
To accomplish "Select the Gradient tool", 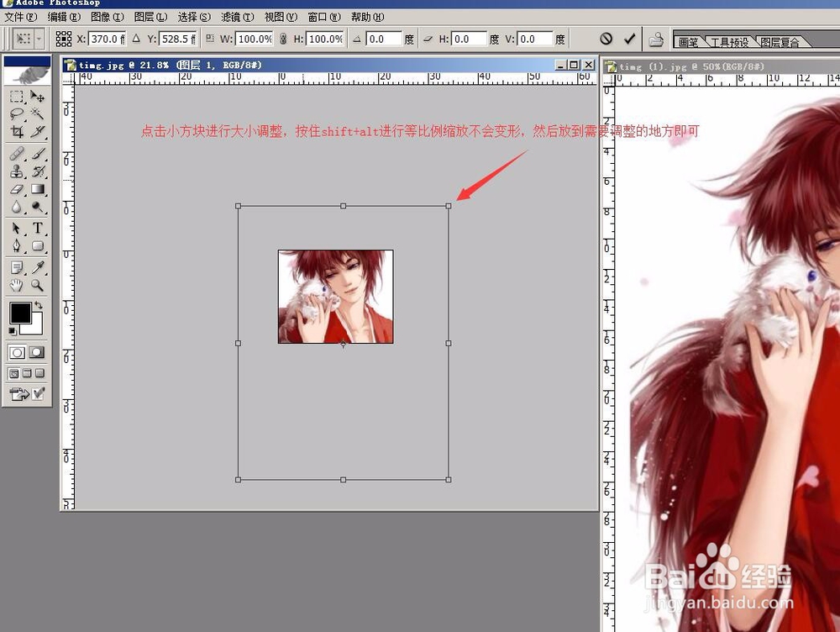I will [x=37, y=189].
